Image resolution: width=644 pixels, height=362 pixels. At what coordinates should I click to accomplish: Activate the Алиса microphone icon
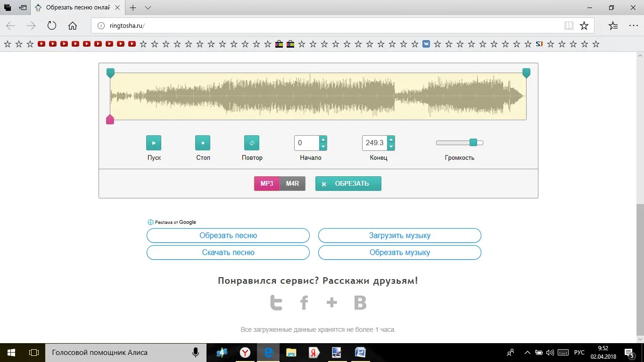[195, 353]
